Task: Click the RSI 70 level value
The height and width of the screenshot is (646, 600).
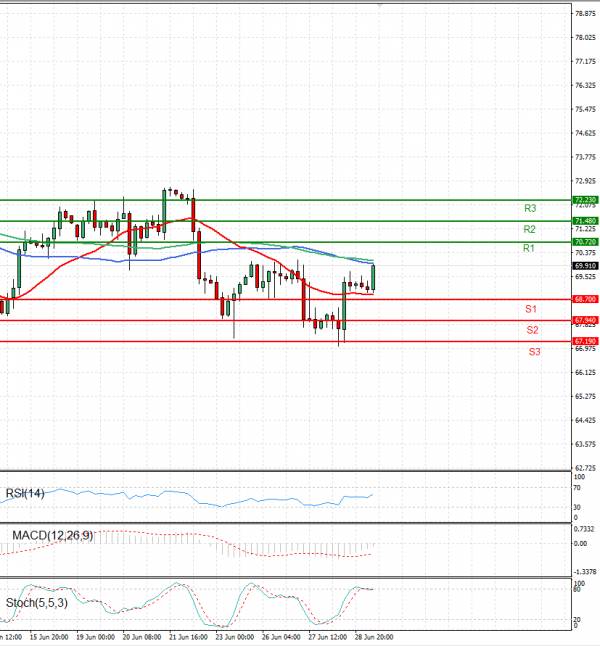Action: pyautogui.click(x=577, y=488)
